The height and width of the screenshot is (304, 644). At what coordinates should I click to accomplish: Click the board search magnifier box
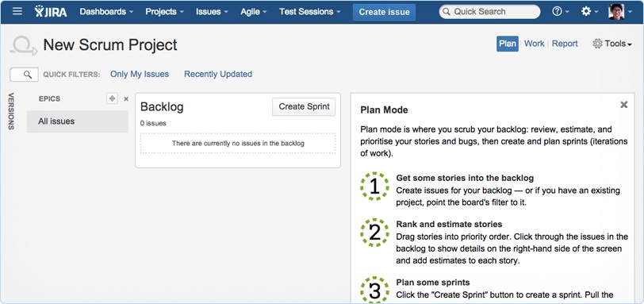(25, 75)
